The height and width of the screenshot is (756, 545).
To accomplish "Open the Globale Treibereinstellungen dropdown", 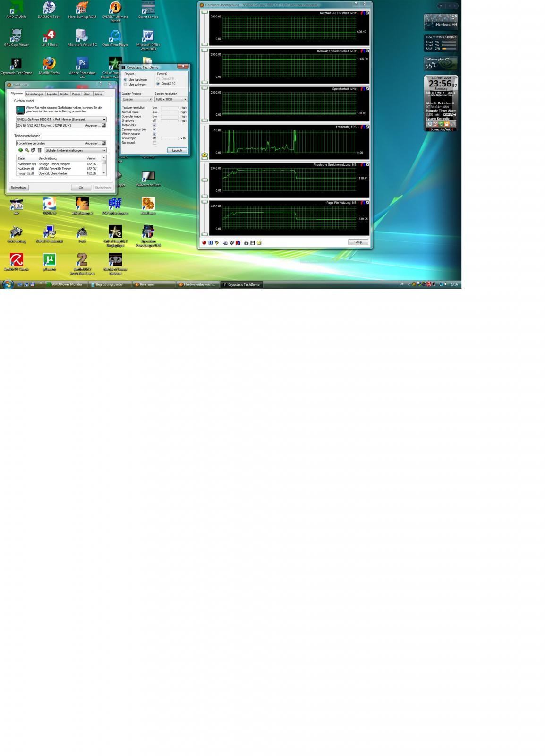I will tap(75, 150).
